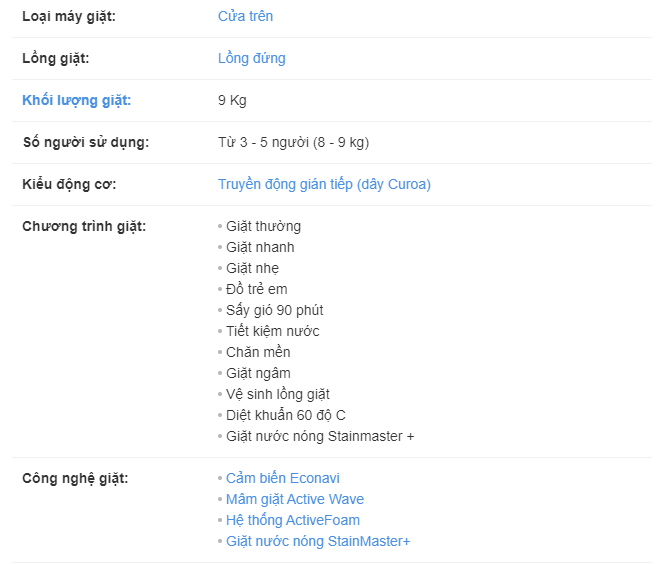Click 'Sấy gió 90 phút' program entry

coord(275,310)
